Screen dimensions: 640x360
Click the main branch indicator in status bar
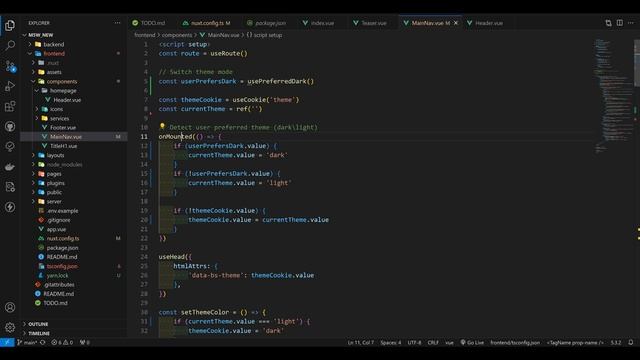click(x=27, y=342)
